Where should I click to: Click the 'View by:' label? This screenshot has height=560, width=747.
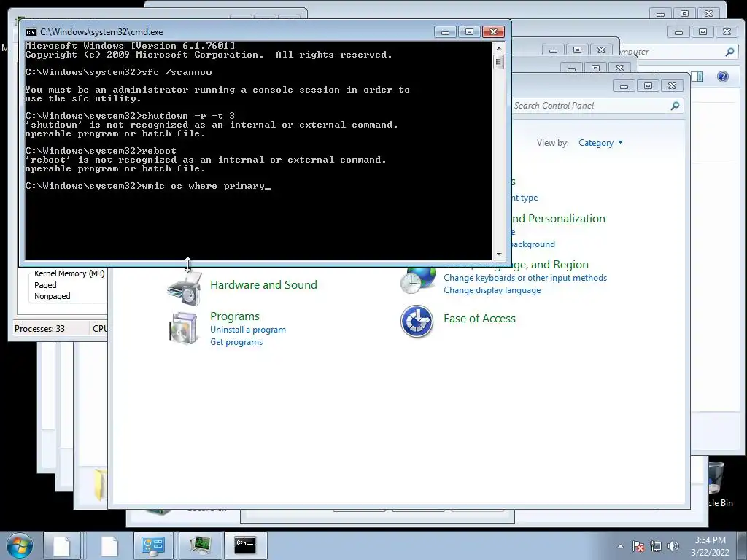tap(553, 143)
